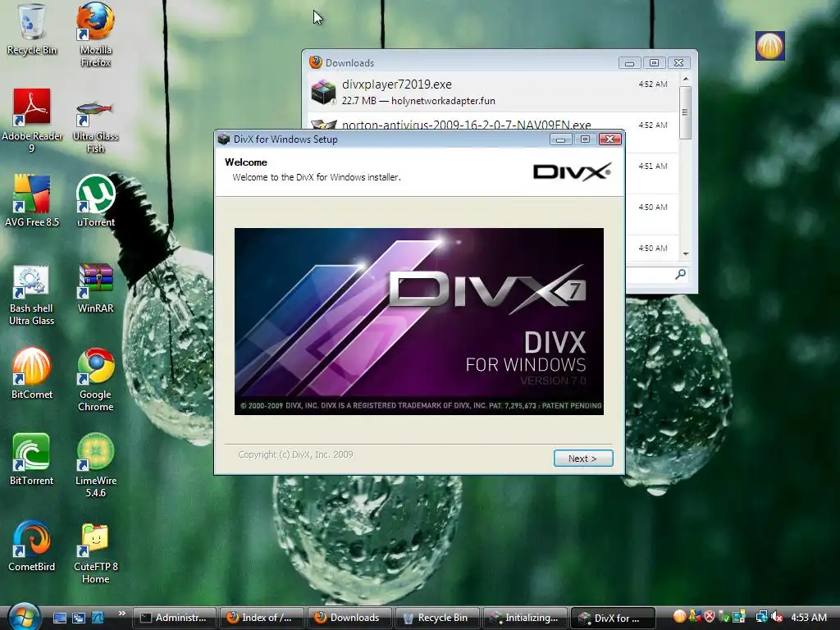Select the WinRAR desktop icon
840x630 pixels.
95,288
